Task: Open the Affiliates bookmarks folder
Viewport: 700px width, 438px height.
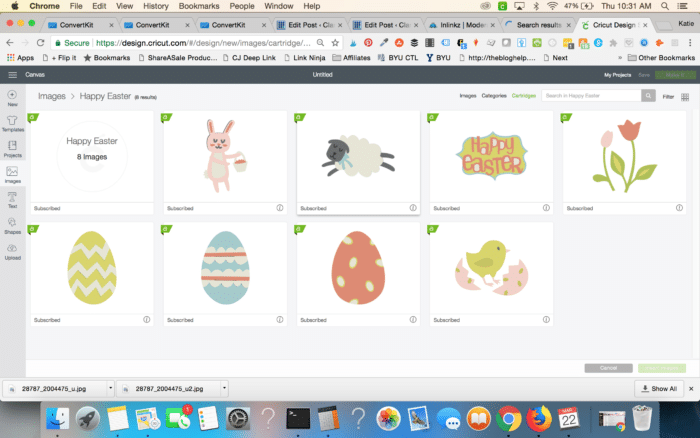Action: tap(351, 58)
